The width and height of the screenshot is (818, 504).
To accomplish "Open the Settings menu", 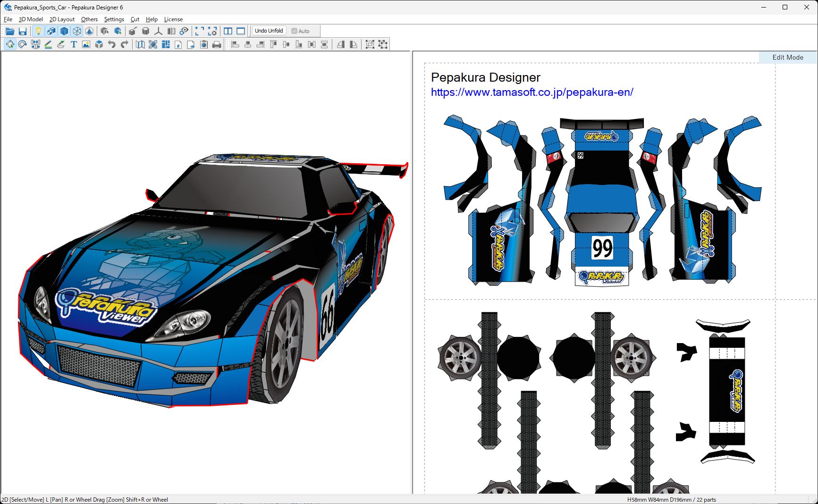I will pyautogui.click(x=114, y=19).
